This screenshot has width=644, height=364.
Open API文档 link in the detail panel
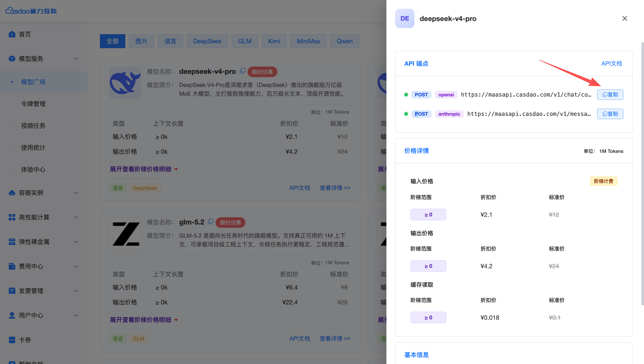(x=612, y=64)
